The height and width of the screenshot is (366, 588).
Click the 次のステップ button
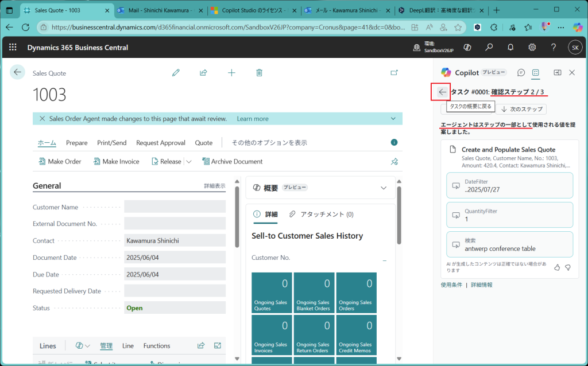coord(521,109)
